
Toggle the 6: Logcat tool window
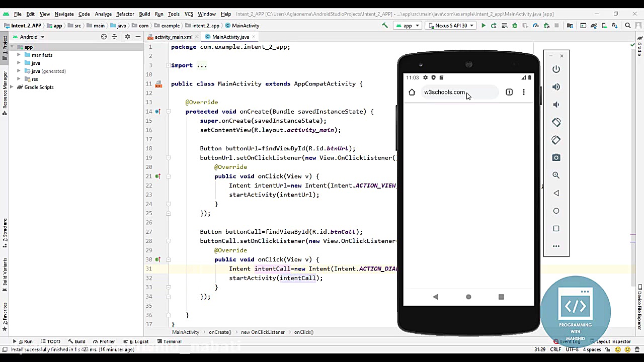coord(136,341)
